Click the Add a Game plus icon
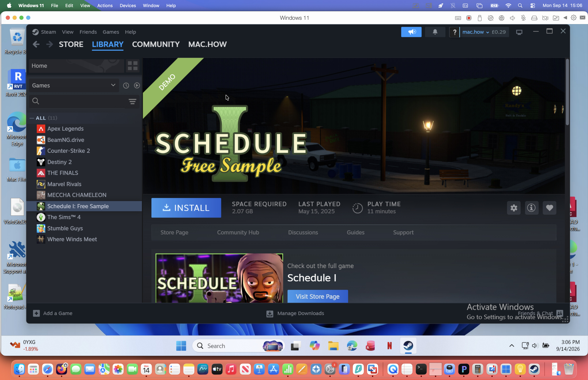 coord(36,313)
